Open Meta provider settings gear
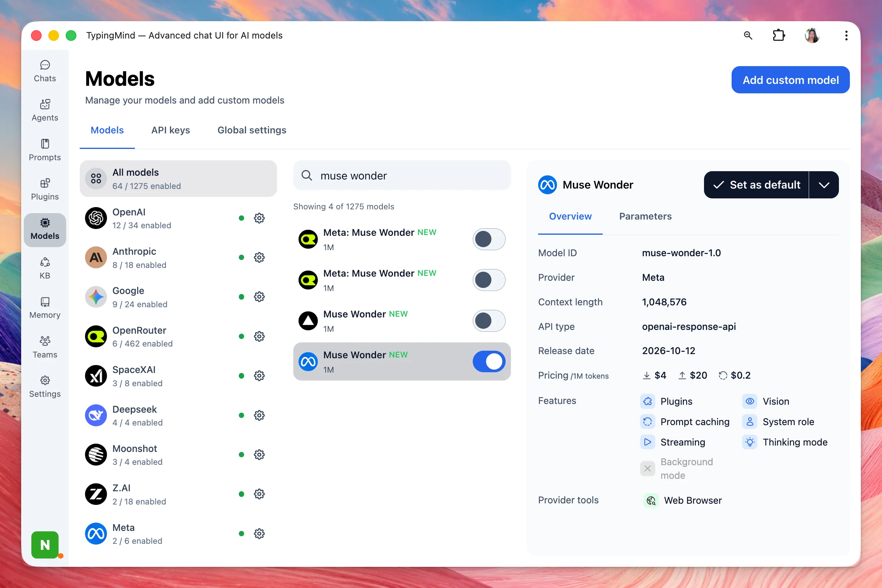 coord(259,534)
